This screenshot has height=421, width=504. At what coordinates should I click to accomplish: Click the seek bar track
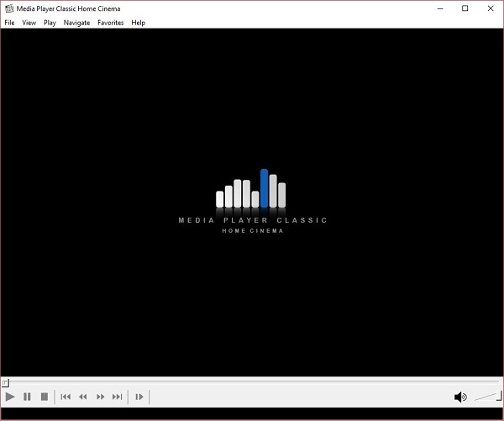coord(252,382)
